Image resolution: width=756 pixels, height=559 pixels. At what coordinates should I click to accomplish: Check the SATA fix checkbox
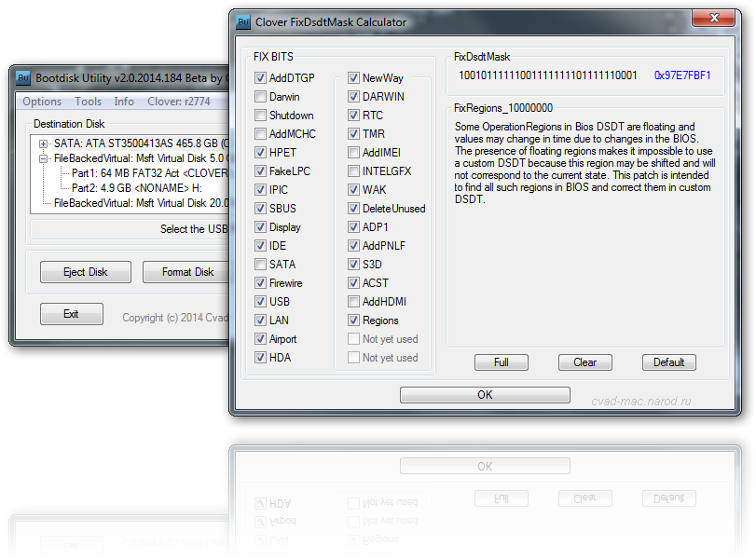pos(260,264)
